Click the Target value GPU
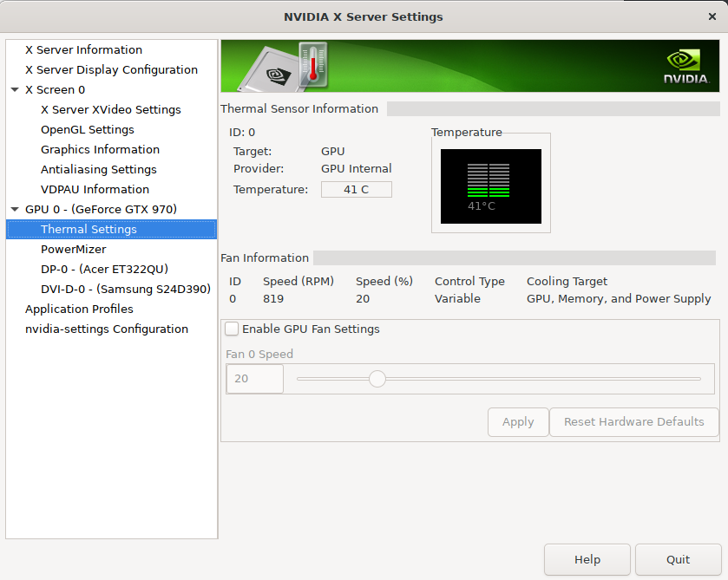Viewport: 728px width, 580px height. 333,151
